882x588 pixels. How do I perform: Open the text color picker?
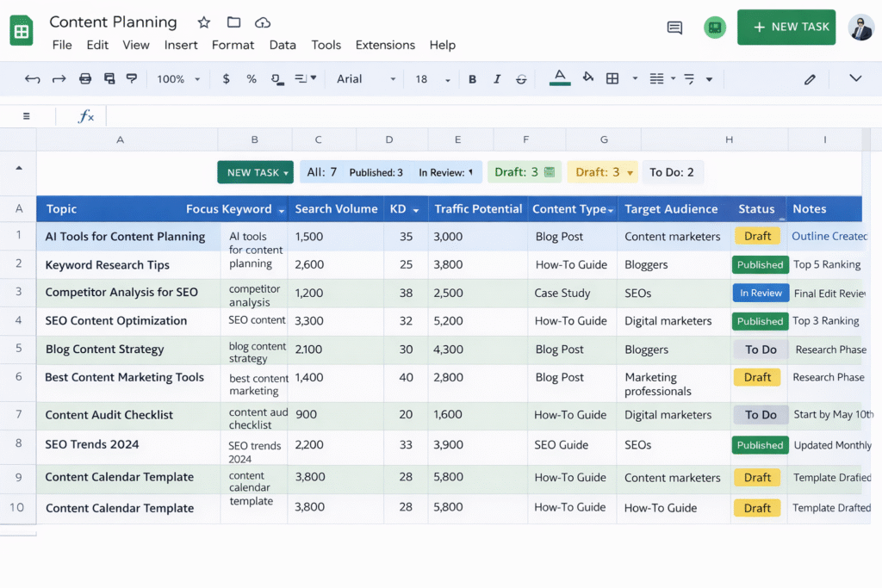560,78
